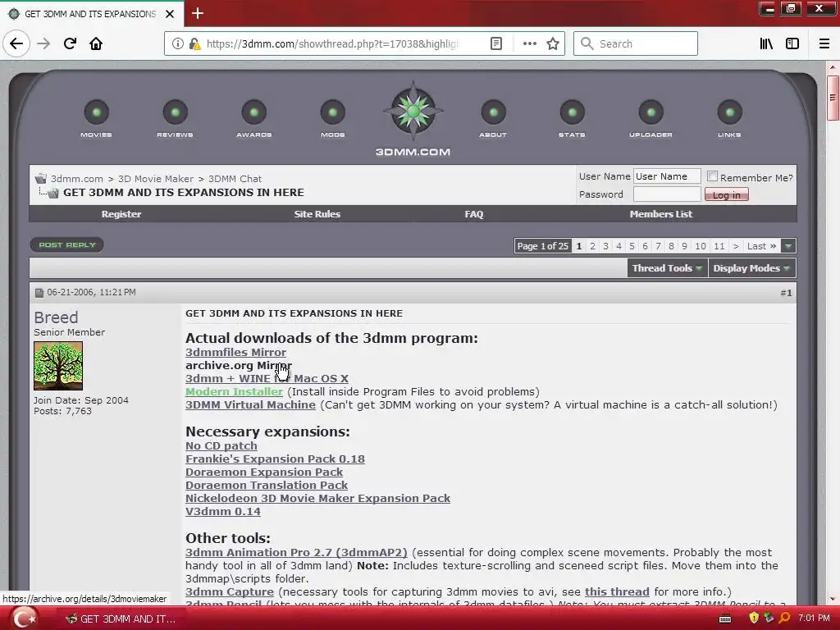Click the browser Forward arrow button
The image size is (840, 630).
click(43, 43)
